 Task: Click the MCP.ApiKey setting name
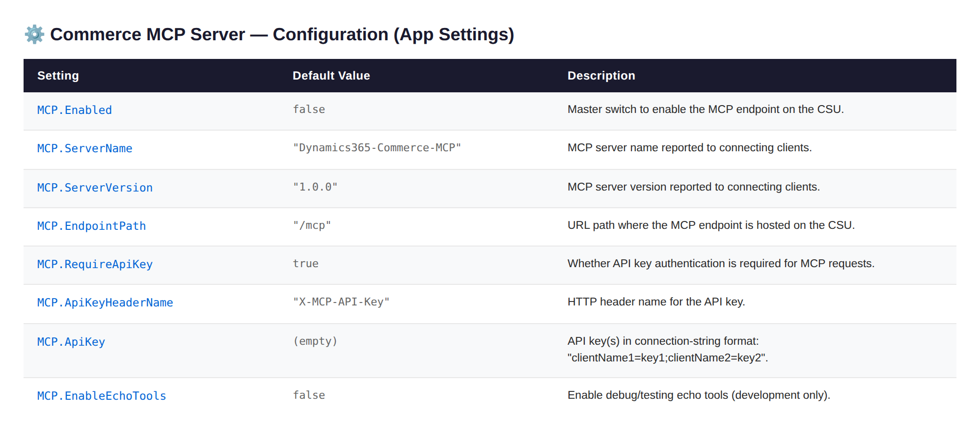71,342
